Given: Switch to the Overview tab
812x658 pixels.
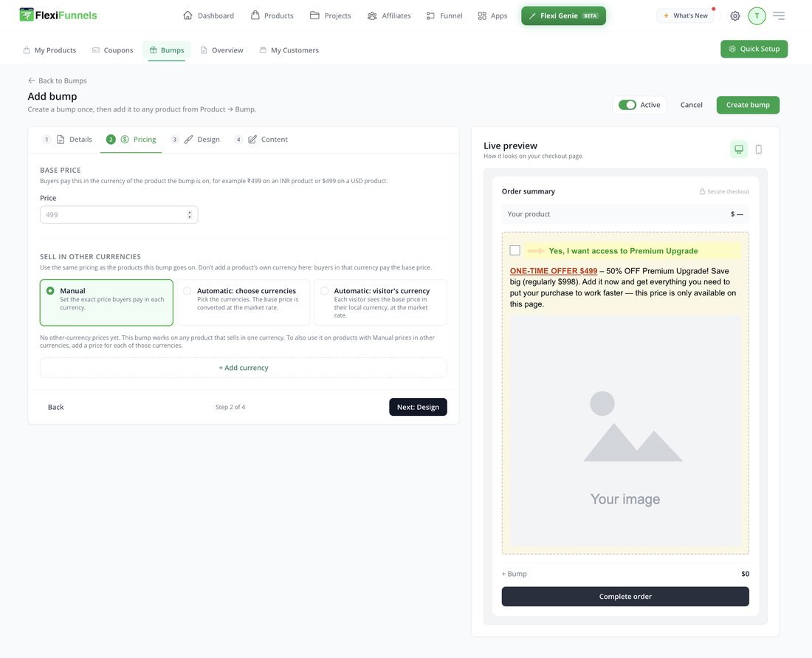Looking at the screenshot, I should (x=221, y=50).
